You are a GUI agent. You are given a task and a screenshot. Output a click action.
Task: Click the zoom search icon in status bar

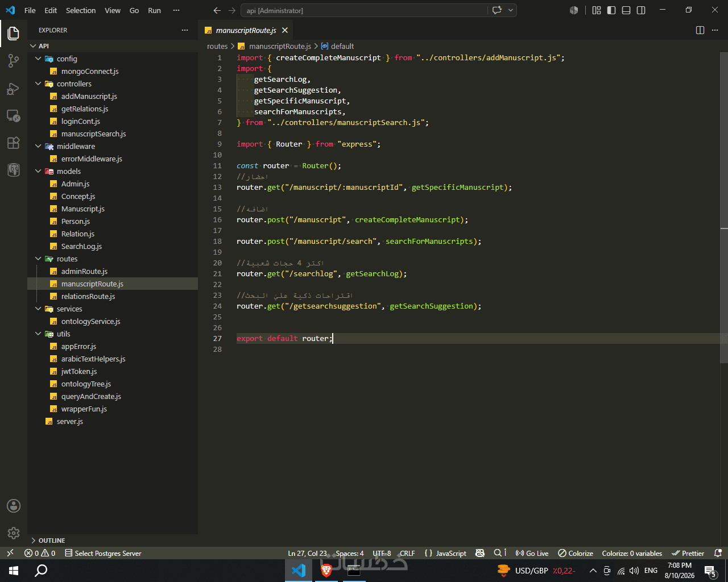tap(500, 553)
